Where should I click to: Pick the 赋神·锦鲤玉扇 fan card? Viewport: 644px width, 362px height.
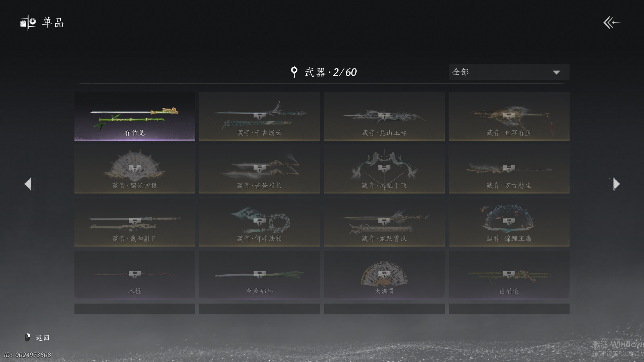click(x=509, y=222)
